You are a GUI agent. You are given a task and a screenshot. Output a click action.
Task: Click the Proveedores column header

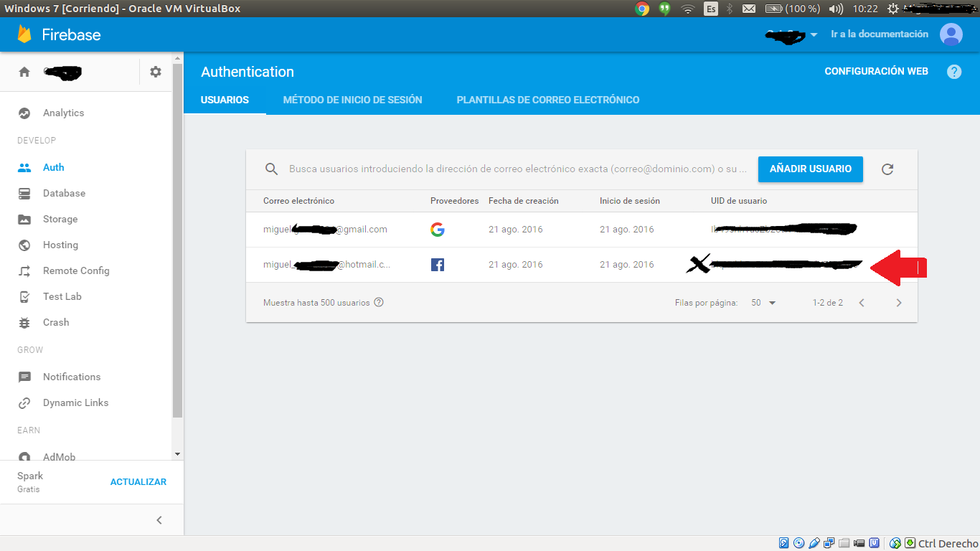(x=454, y=201)
